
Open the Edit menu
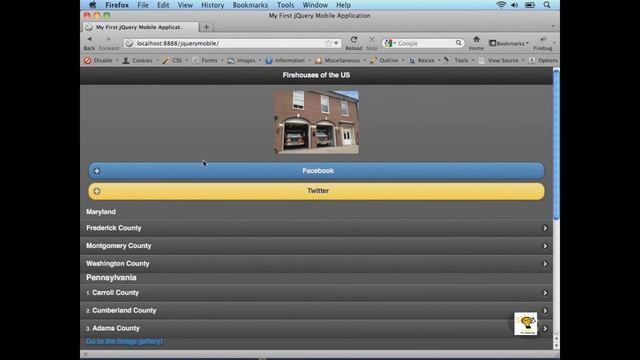tap(163, 5)
